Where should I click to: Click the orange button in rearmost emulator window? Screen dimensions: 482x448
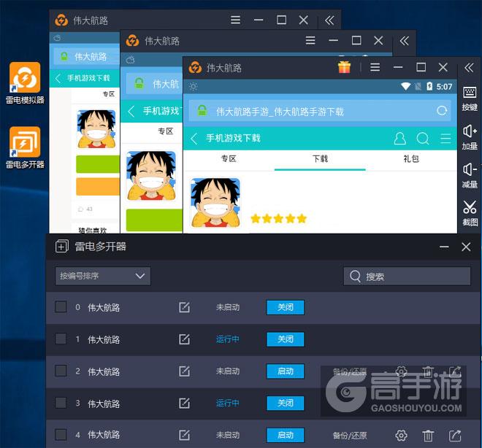coord(98,186)
